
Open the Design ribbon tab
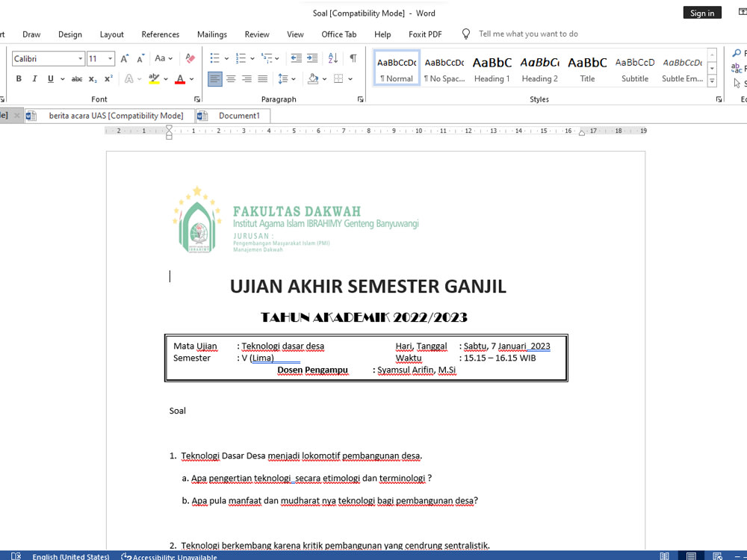click(x=70, y=34)
